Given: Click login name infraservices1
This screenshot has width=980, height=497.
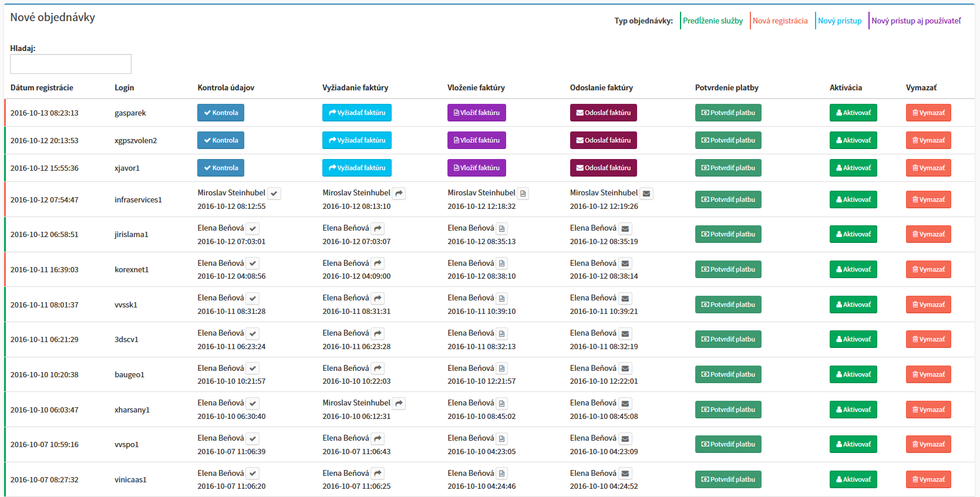Looking at the screenshot, I should point(138,200).
